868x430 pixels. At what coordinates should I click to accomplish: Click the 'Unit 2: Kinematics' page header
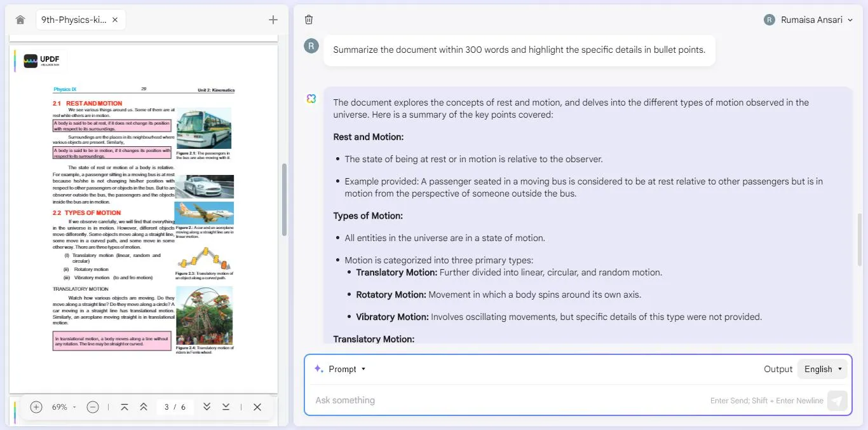(x=216, y=90)
